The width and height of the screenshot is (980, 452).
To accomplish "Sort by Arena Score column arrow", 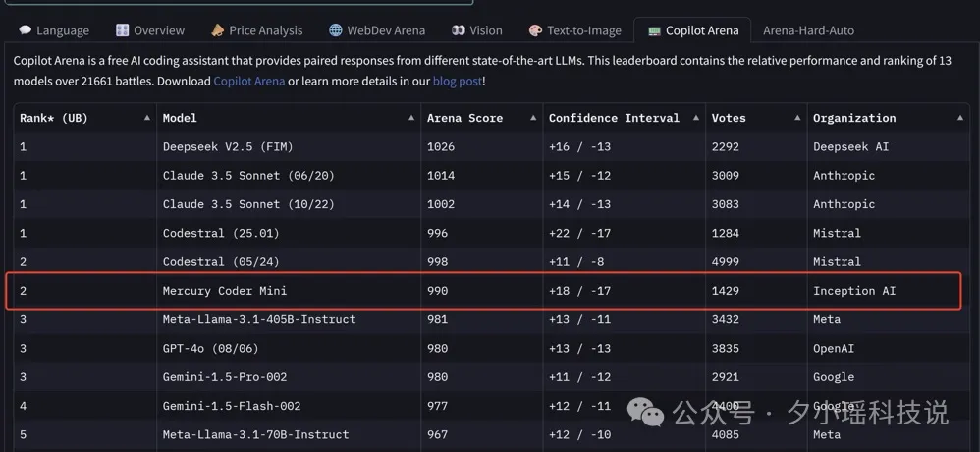I will (533, 118).
